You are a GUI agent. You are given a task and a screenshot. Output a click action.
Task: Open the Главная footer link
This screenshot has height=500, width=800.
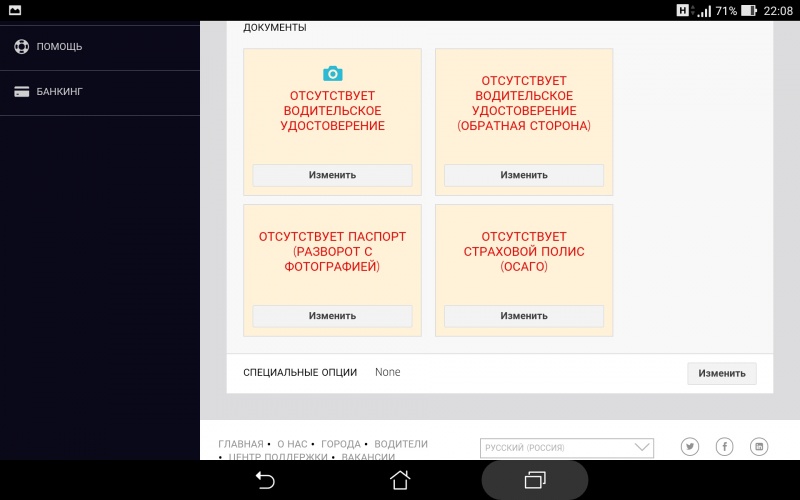(240, 444)
